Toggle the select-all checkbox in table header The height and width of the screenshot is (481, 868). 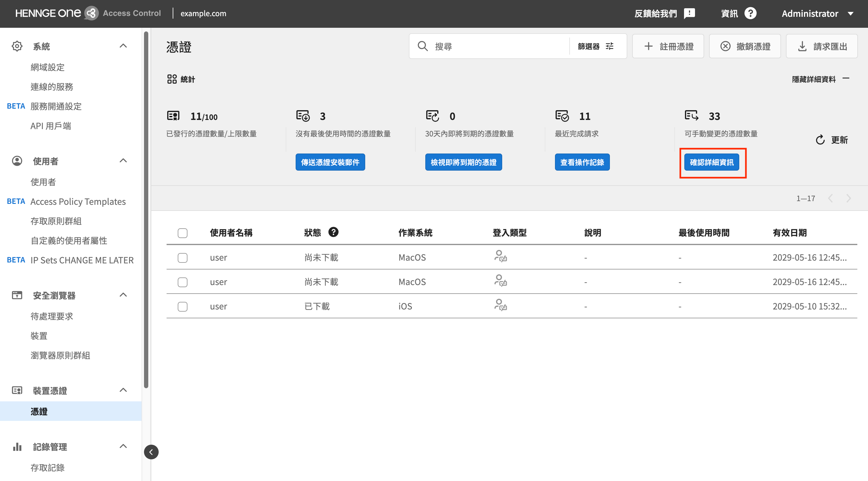coord(182,233)
